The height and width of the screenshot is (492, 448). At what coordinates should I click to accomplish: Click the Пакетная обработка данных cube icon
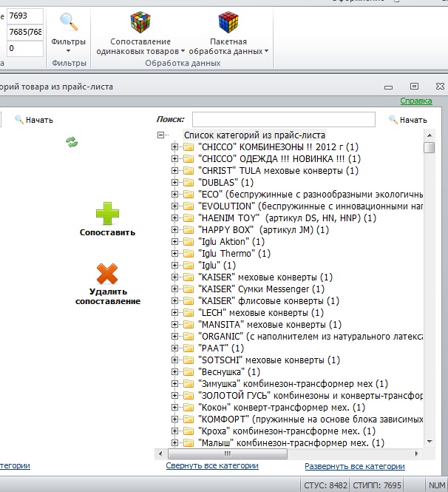228,22
